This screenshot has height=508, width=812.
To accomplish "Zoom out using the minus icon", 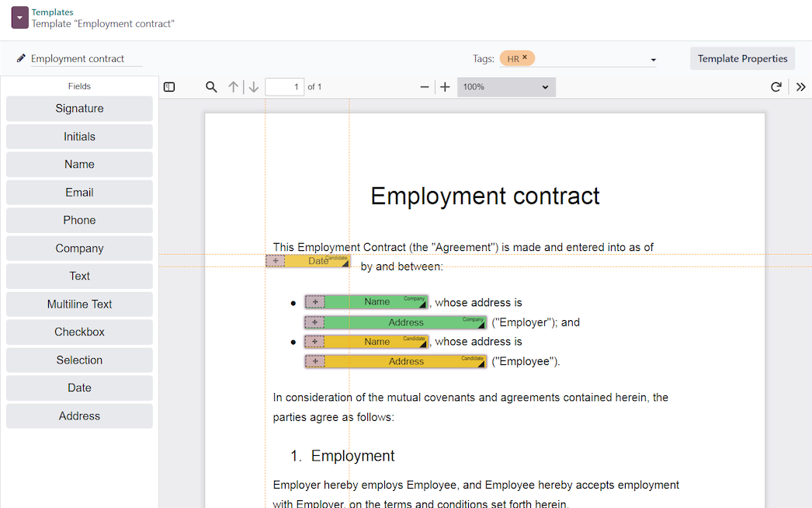I will coord(424,86).
